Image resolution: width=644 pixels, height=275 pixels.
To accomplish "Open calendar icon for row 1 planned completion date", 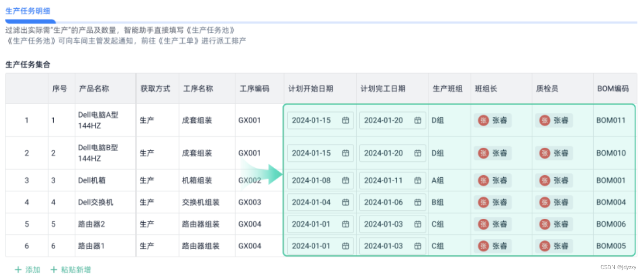I will [418, 120].
